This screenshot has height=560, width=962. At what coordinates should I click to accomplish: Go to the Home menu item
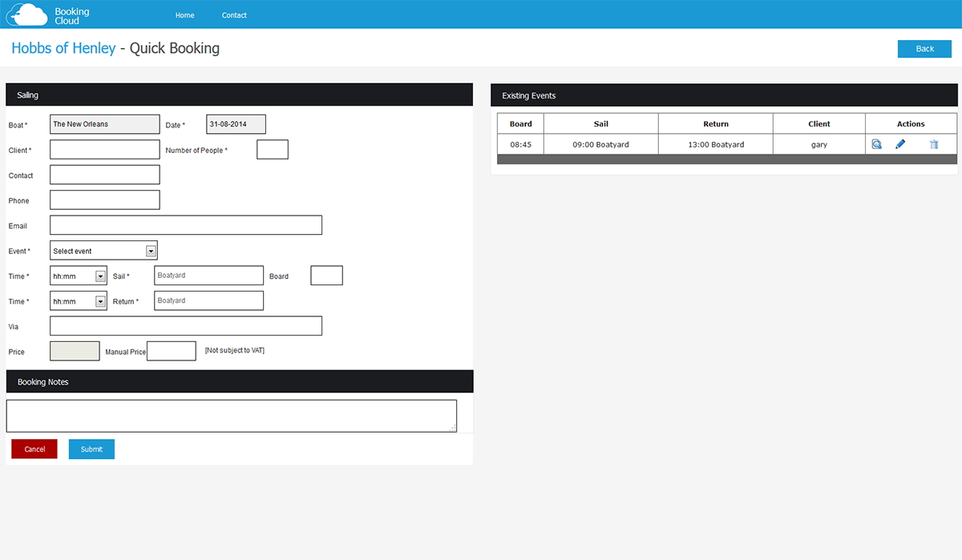(x=184, y=15)
